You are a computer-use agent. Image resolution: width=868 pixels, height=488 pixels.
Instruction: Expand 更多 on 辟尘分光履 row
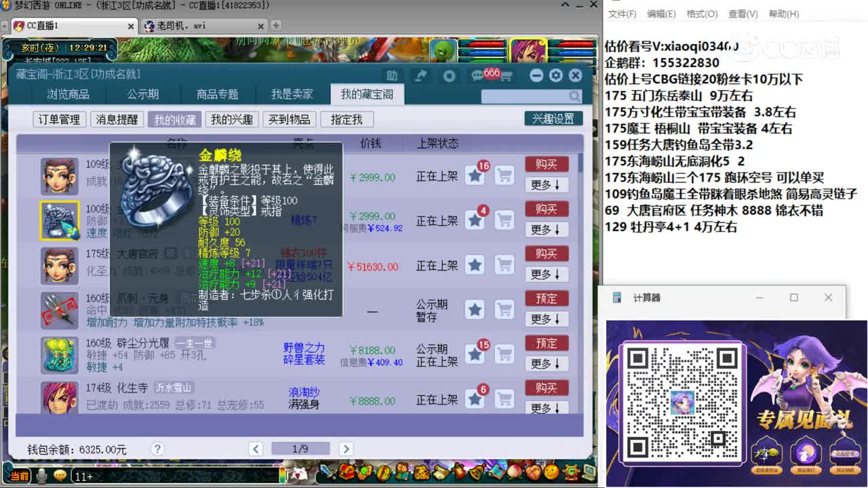[546, 363]
